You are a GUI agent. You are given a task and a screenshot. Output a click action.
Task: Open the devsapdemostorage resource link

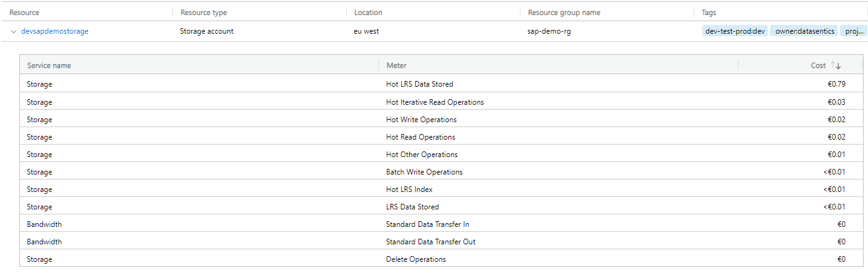(55, 31)
